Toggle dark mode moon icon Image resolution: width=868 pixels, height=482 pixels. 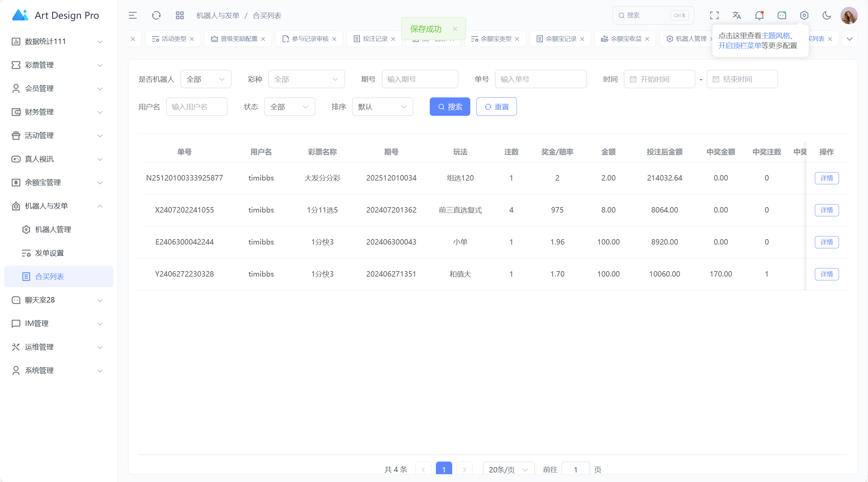pyautogui.click(x=826, y=15)
